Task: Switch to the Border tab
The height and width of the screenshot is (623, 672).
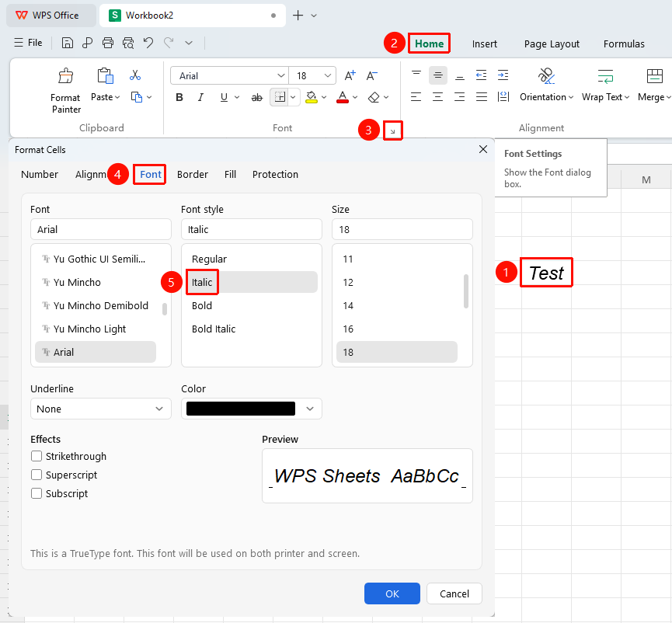Action: pos(193,174)
